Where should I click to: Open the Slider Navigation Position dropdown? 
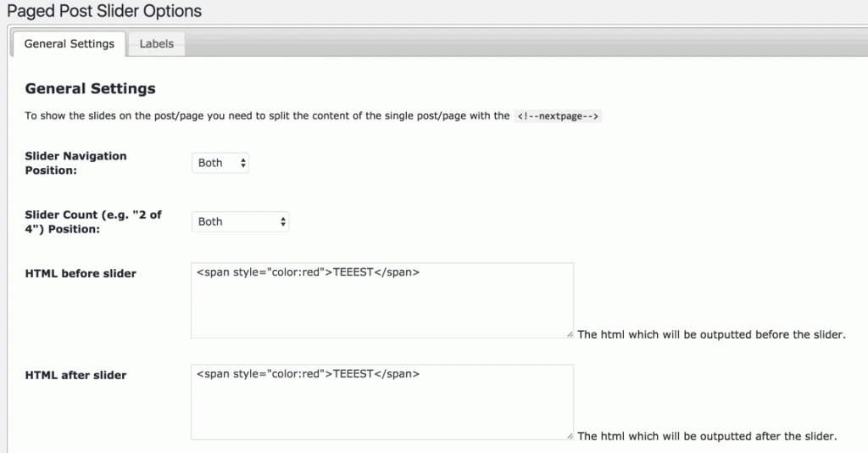coord(220,163)
